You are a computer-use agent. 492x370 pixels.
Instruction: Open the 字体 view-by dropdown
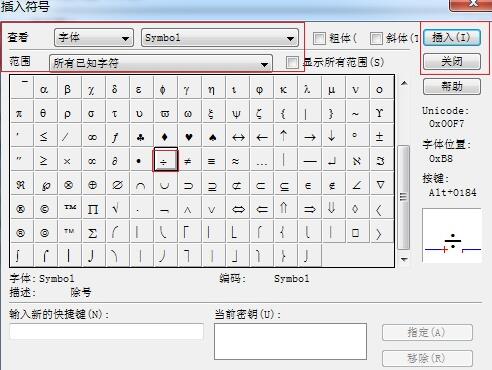(x=94, y=38)
